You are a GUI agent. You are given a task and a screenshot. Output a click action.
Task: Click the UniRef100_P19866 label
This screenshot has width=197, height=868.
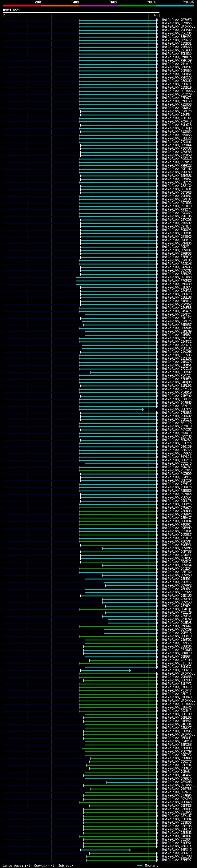177,135
